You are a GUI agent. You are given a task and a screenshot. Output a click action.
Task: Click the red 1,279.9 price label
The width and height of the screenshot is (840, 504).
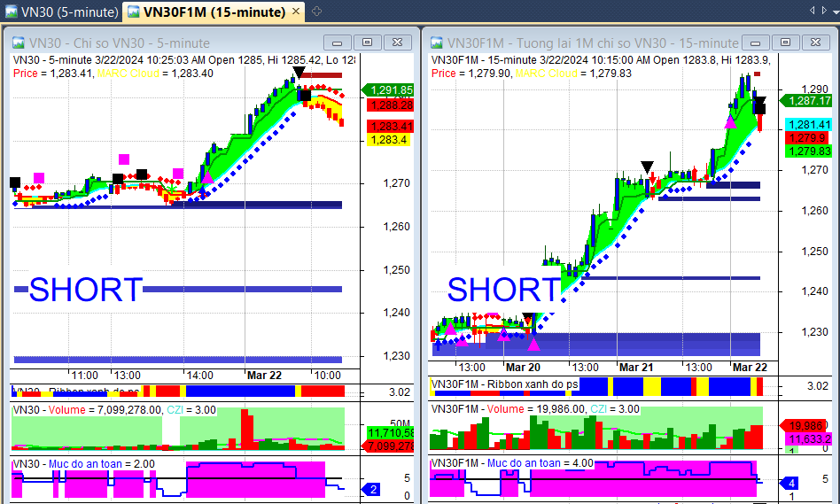[x=807, y=138]
